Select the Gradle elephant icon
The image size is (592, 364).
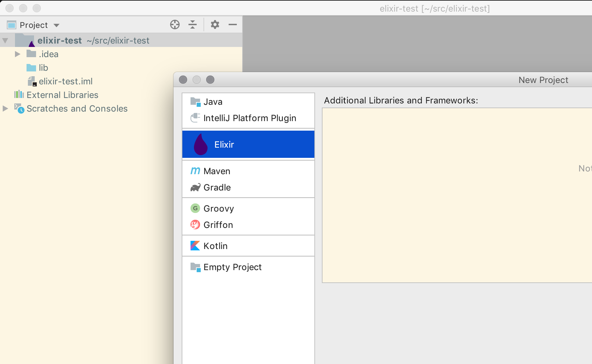click(x=196, y=187)
